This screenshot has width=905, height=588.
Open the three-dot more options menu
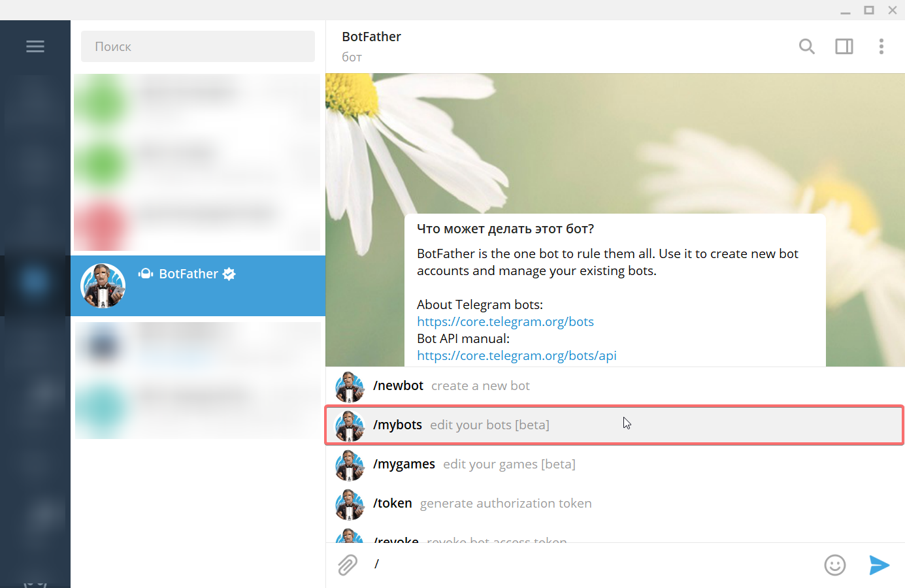[881, 46]
